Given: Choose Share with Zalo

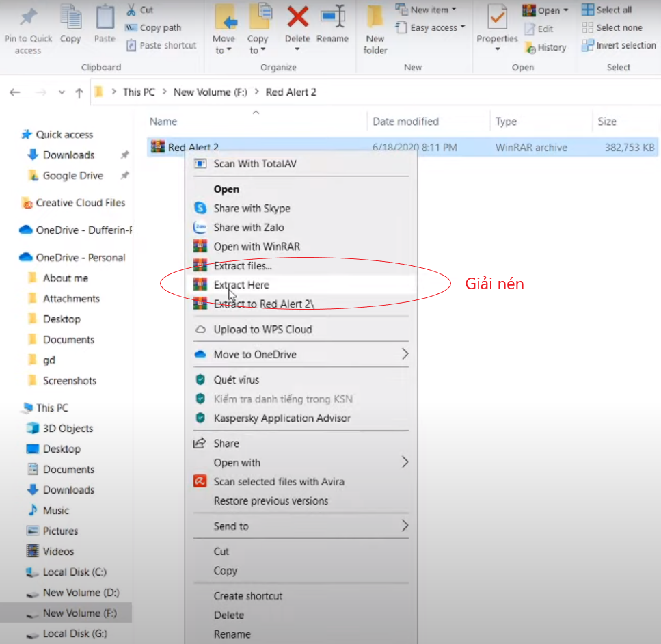Looking at the screenshot, I should [x=301, y=228].
